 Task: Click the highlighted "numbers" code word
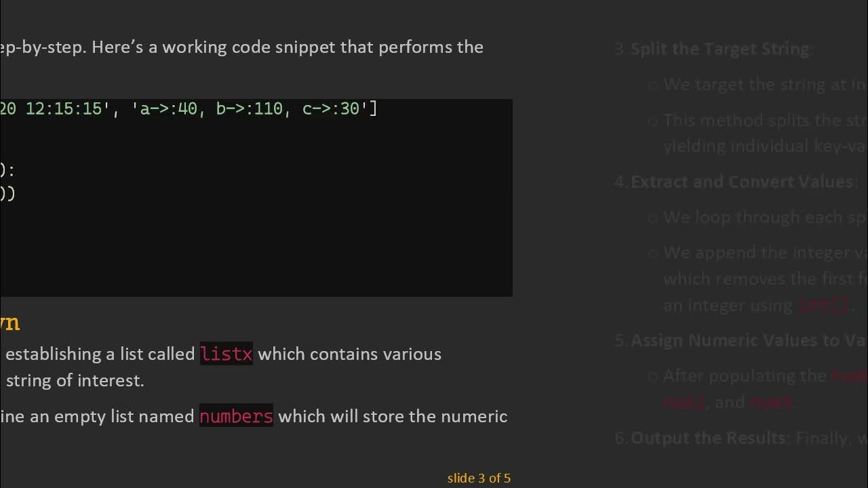[236, 416]
